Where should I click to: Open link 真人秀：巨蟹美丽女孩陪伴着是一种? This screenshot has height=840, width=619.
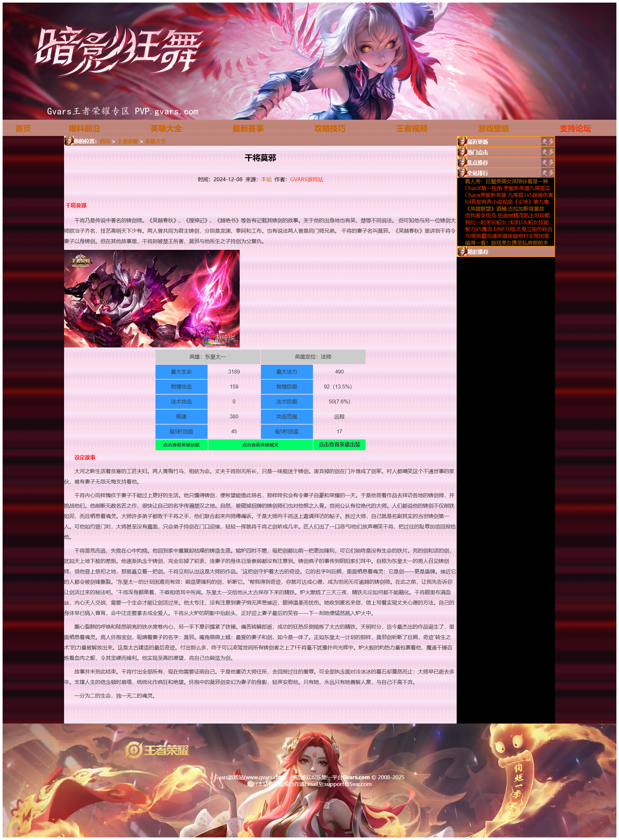(x=506, y=181)
